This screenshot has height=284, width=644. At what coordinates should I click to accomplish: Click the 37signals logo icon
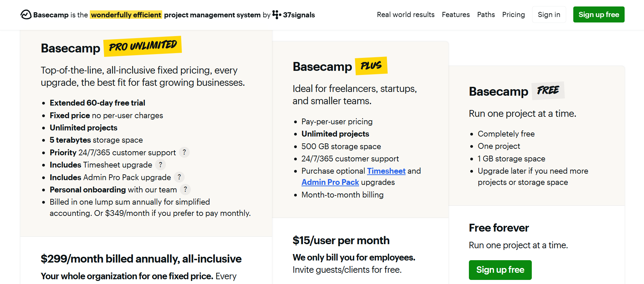277,15
